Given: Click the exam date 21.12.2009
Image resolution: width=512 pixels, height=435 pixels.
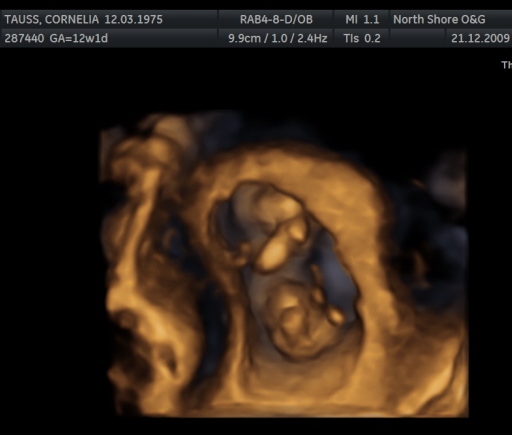Looking at the screenshot, I should [480, 38].
